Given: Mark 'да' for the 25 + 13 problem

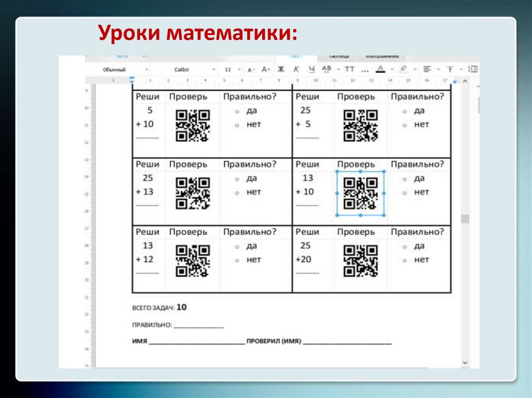Looking at the screenshot, I should pyautogui.click(x=237, y=180).
